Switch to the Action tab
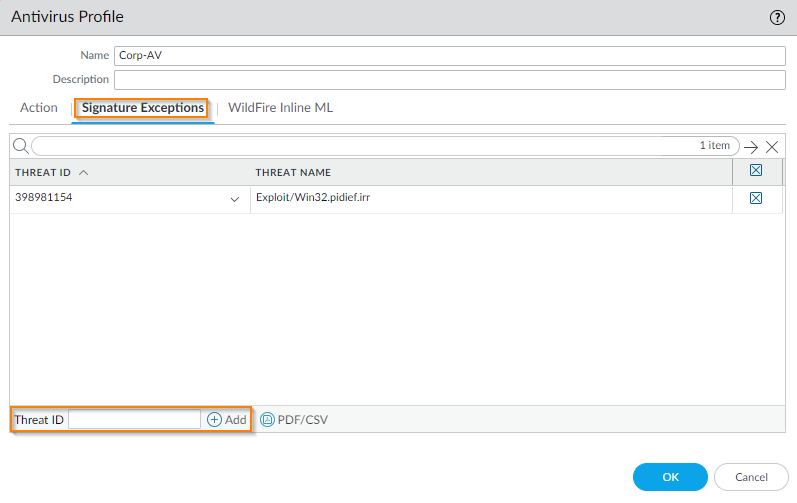This screenshot has height=503, width=797. tap(39, 107)
